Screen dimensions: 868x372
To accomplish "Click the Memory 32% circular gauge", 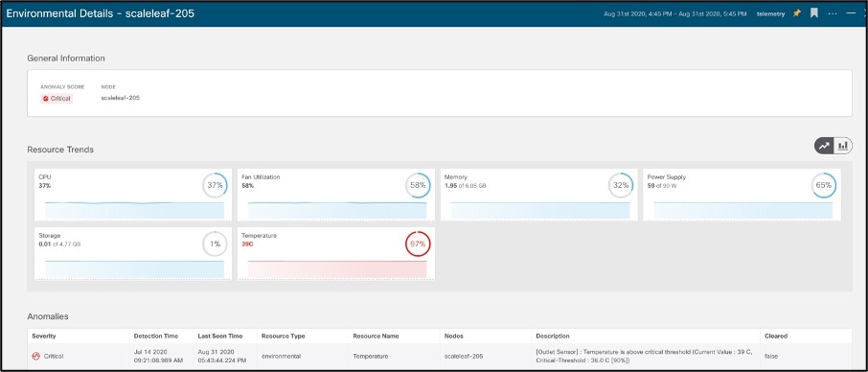I will tap(621, 185).
